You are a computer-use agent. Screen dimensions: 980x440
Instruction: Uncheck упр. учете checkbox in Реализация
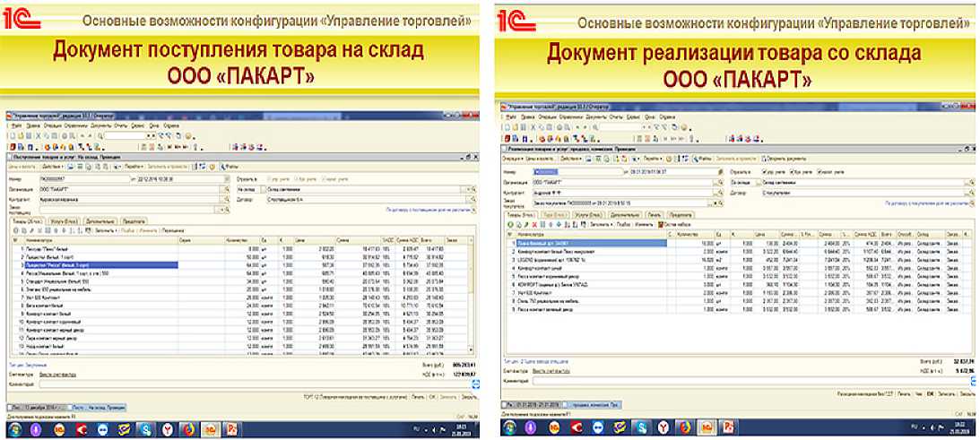[x=765, y=172]
